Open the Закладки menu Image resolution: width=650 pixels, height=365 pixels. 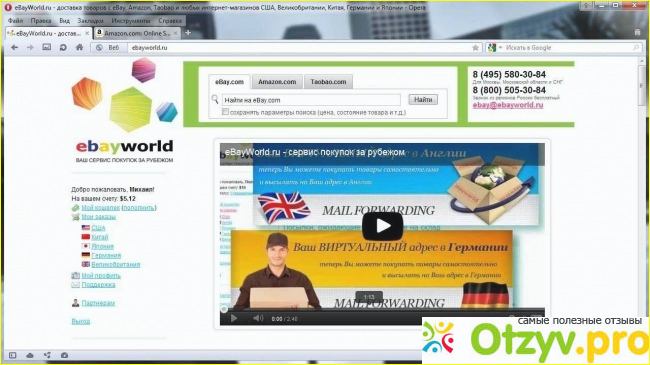(90, 20)
